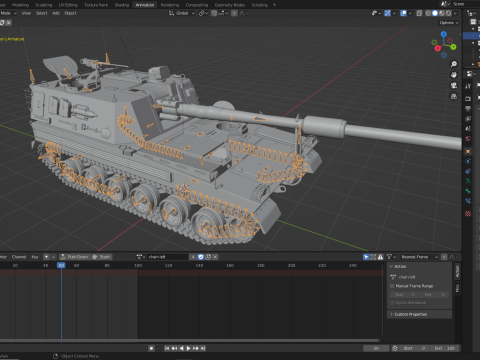480x360 pixels.
Task: Open the dope sheet Key menu
Action: coord(35,257)
